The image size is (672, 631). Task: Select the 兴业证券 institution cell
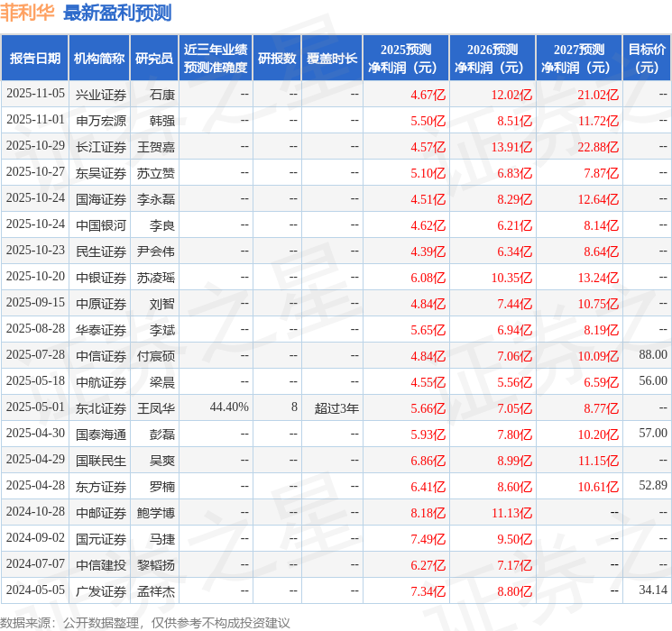click(101, 95)
